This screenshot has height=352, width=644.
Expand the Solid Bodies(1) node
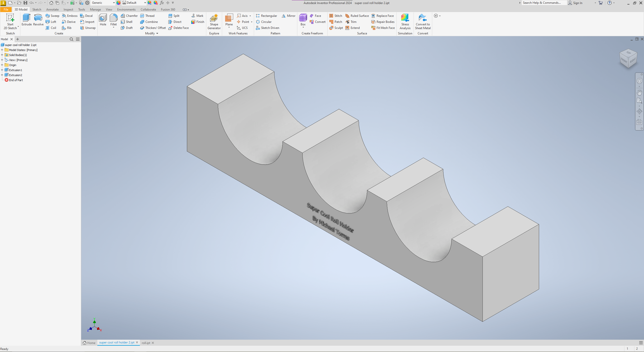2,55
